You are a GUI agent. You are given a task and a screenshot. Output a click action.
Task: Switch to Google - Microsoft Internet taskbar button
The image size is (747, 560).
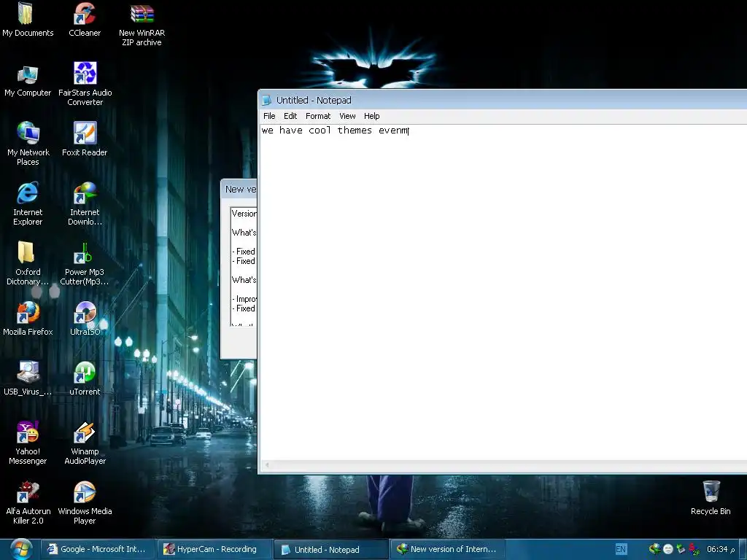point(98,549)
